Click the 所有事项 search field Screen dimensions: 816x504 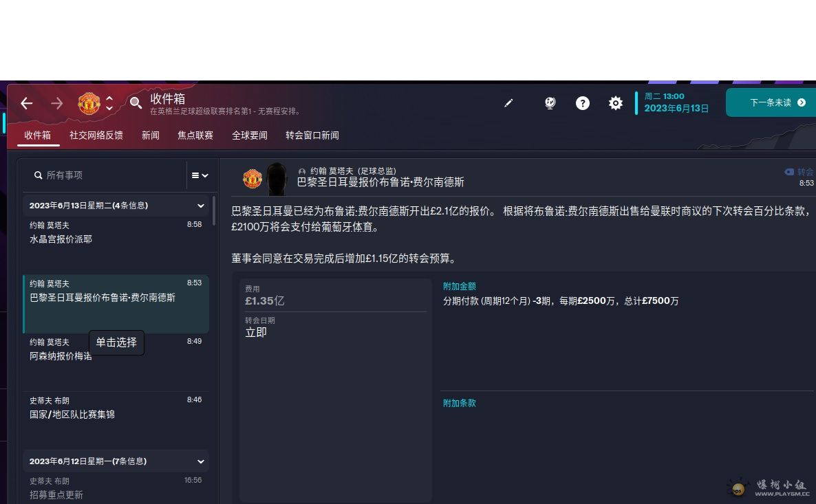coord(106,175)
